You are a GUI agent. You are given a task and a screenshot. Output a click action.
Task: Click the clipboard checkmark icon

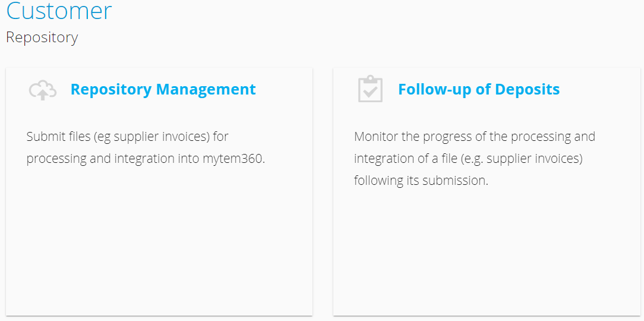tap(370, 89)
